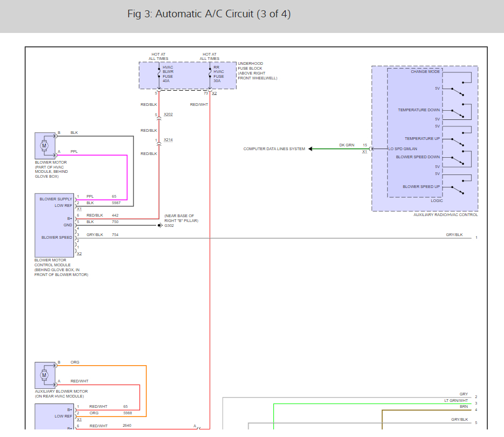The image size is (504, 437).
Task: Click the G302 ground symbol
Action: (160, 225)
